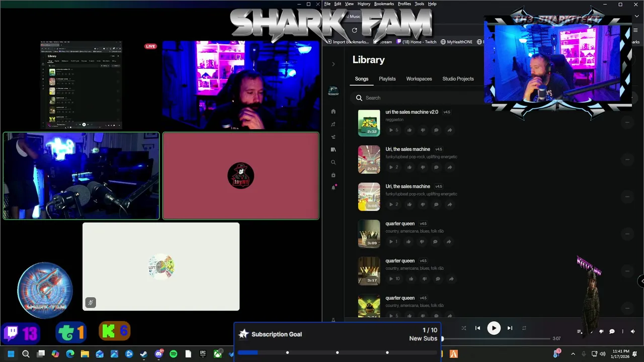Open the lock-shaped icon in the sidebar
Image resolution: width=644 pixels, height=362 pixels.
(x=333, y=175)
